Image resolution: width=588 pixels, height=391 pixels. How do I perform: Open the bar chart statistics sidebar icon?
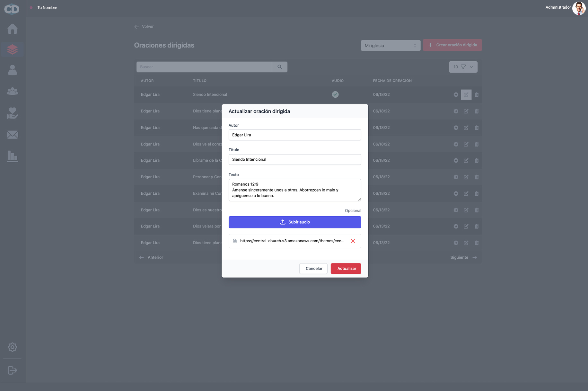tap(13, 156)
